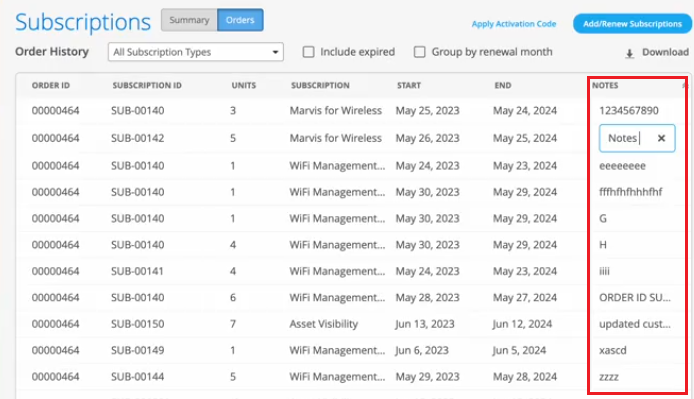Image resolution: width=694 pixels, height=399 pixels.
Task: Sort by the UNITS column header
Action: [244, 85]
